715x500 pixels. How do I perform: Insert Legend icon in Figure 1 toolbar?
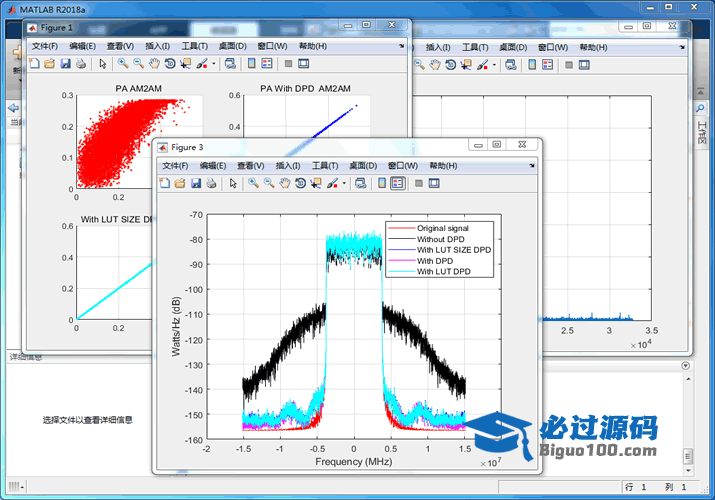pos(267,63)
